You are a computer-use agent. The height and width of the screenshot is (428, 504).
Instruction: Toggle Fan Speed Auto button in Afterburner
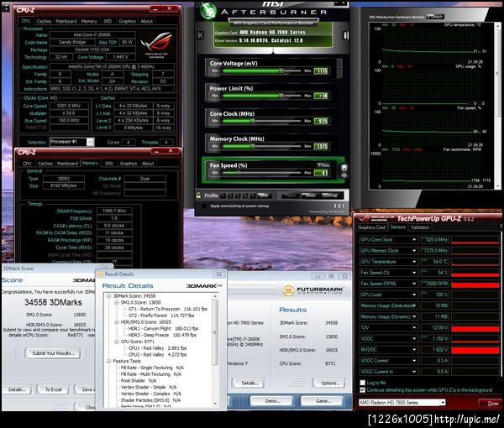[323, 164]
